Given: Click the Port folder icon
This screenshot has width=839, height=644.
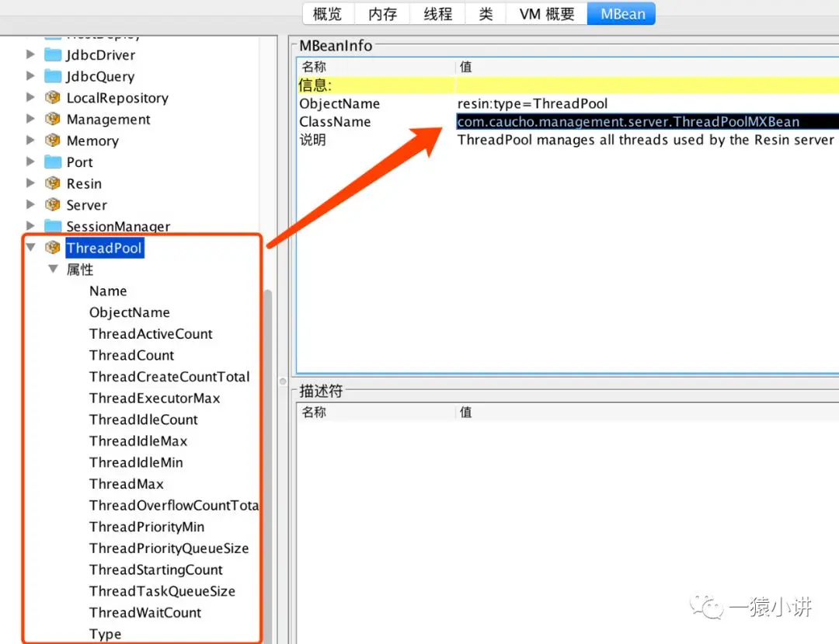Looking at the screenshot, I should (x=53, y=162).
